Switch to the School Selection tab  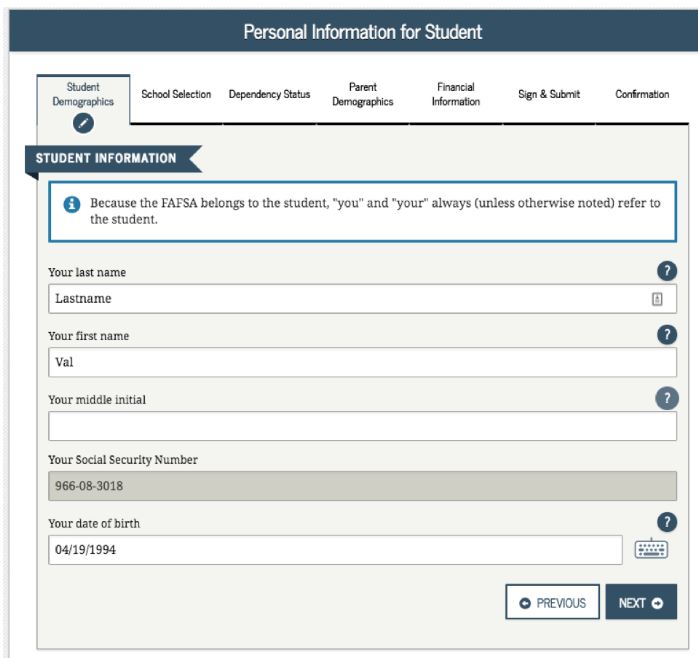(176, 94)
